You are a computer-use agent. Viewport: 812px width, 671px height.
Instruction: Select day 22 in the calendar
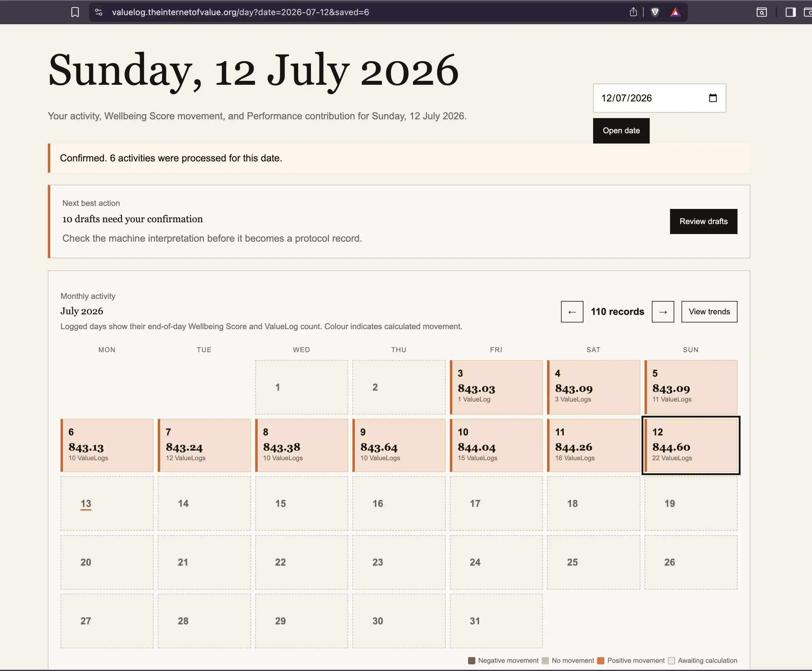tap(302, 562)
